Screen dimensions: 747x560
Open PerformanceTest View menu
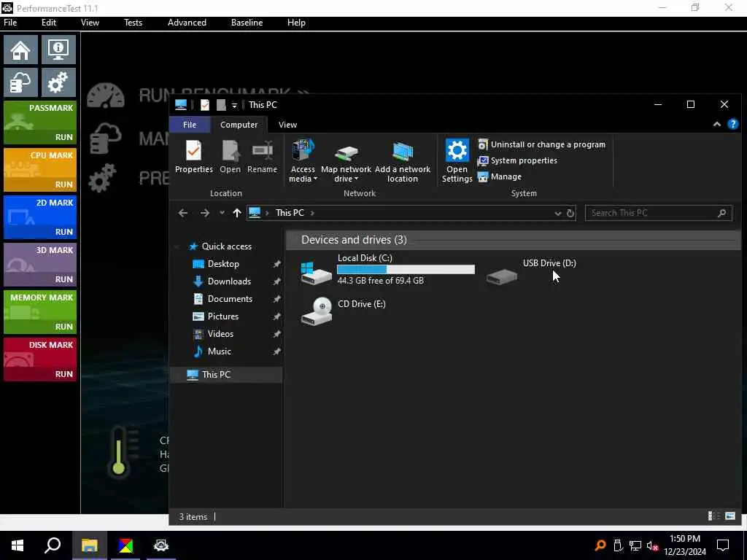(90, 23)
